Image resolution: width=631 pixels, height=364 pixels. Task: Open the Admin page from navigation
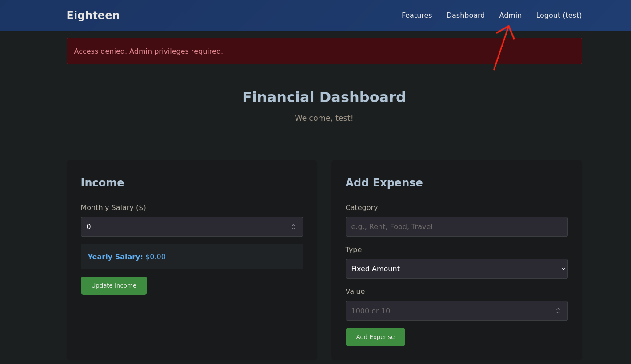click(510, 15)
